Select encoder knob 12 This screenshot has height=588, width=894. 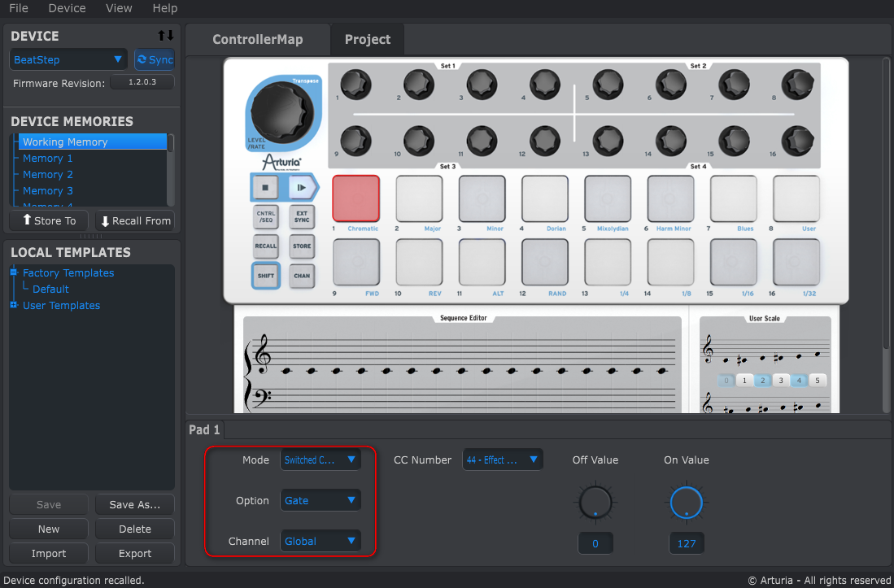coord(544,141)
